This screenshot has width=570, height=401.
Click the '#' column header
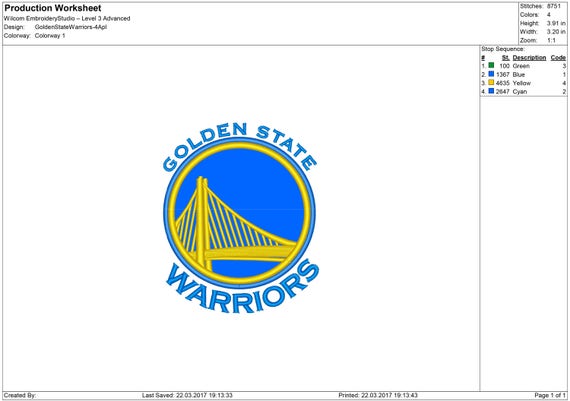click(x=483, y=58)
